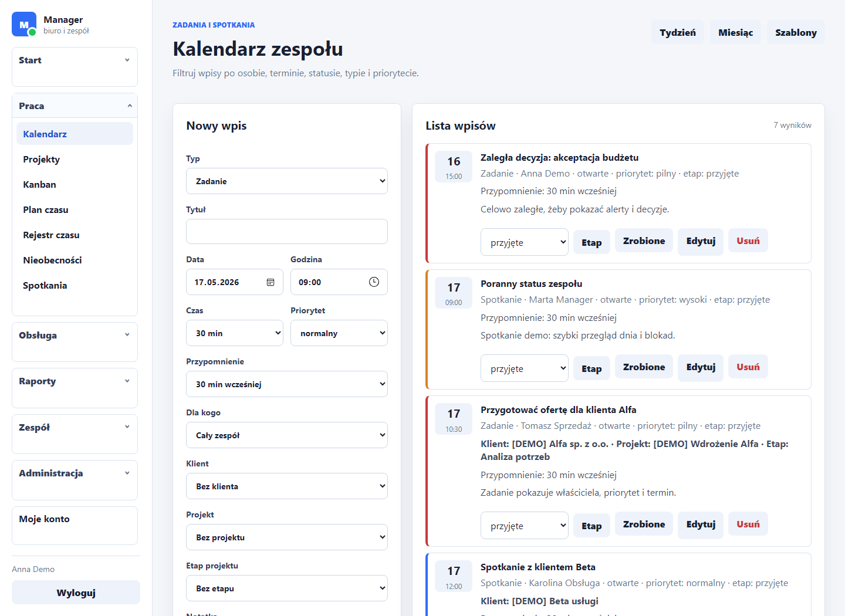
Task: Click Wyloguj button
Action: (76, 593)
